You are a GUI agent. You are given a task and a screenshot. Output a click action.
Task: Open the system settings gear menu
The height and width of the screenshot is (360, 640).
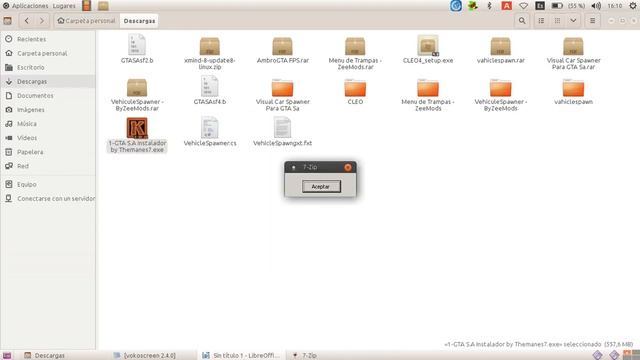[x=633, y=6]
